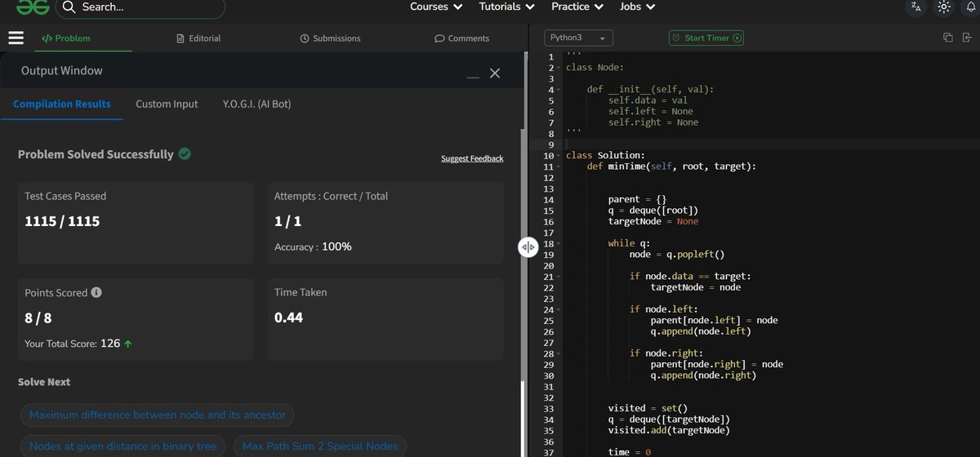Click the '0.44' time taken value

pyautogui.click(x=288, y=317)
